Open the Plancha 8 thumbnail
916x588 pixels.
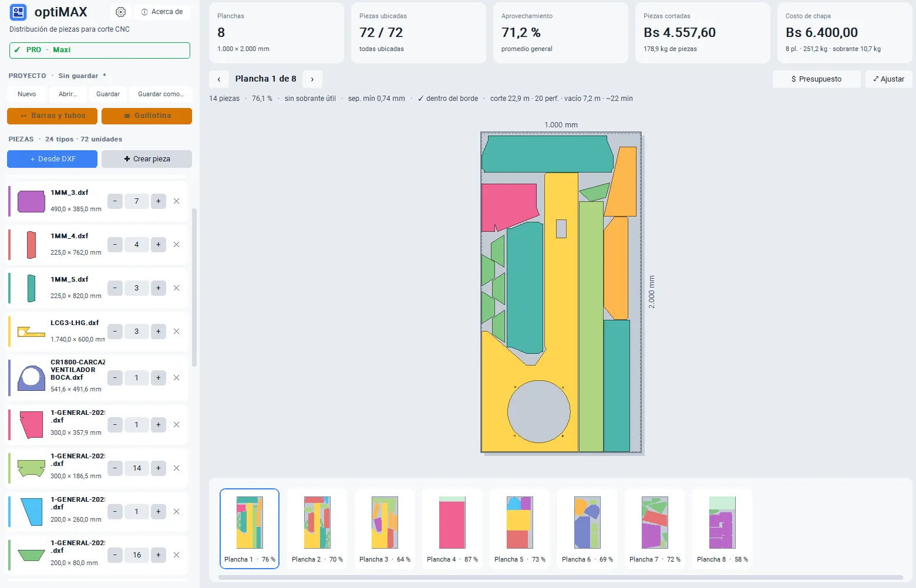click(x=722, y=529)
